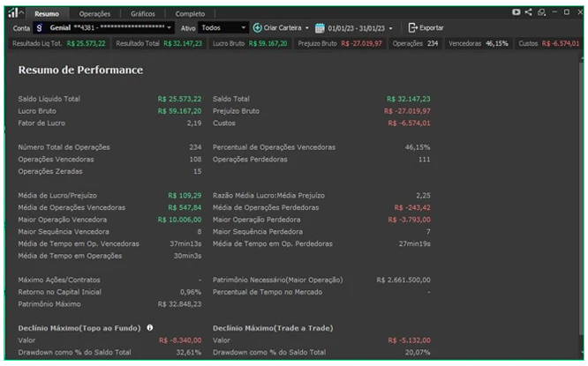Image resolution: width=588 pixels, height=366 pixels.
Task: Click the performance chart logo icon
Action: (x=12, y=13)
